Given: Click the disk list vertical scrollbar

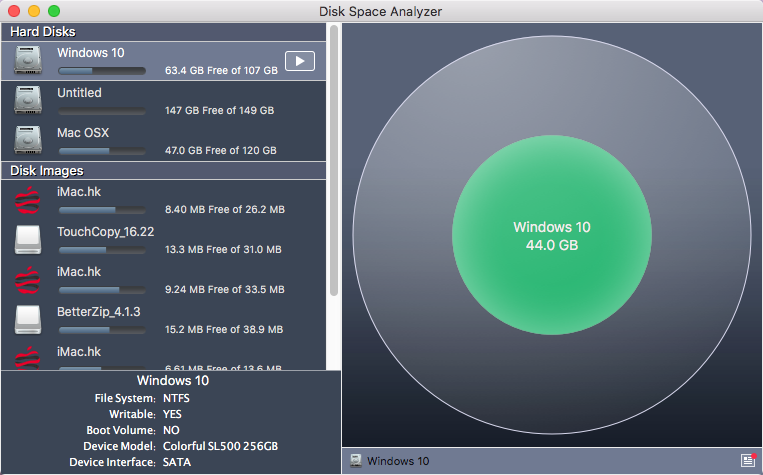Looking at the screenshot, I should [x=334, y=161].
